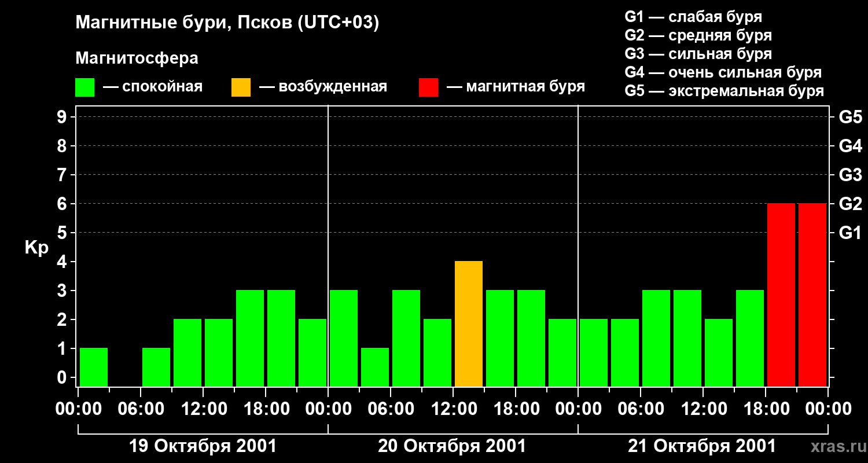Click the 'G4 — очень сильная буря' legend line
Image resolution: width=868 pixels, height=463 pixels.
(723, 72)
